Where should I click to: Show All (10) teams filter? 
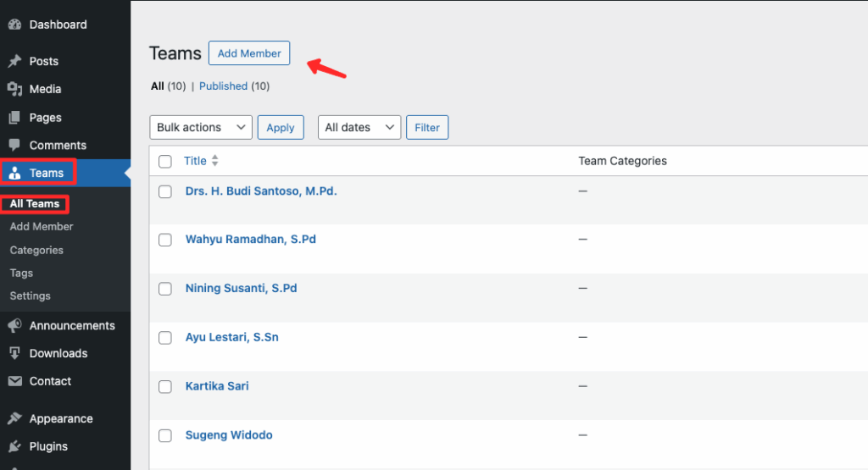169,86
